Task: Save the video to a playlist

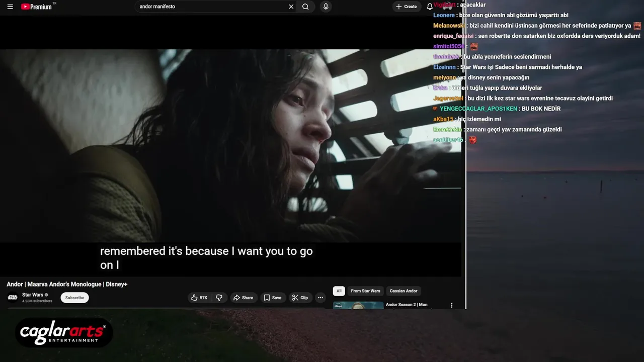Action: click(x=273, y=298)
